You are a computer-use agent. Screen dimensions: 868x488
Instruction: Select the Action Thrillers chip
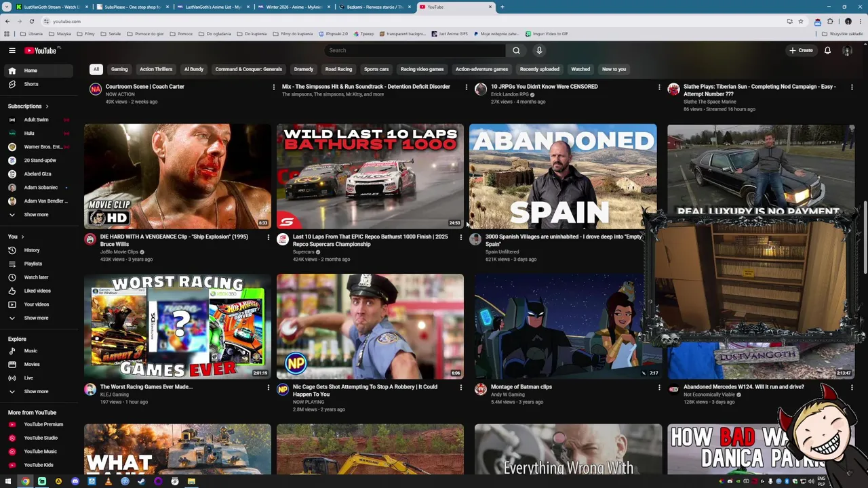[156, 69]
